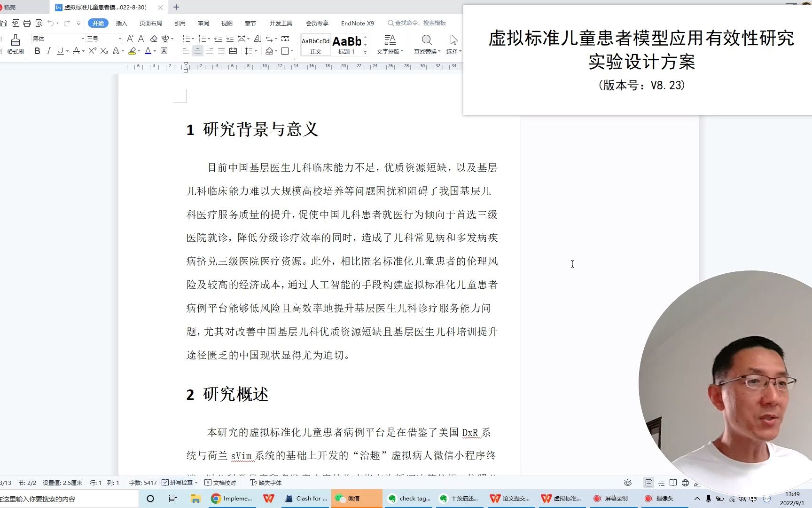
Task: Justify the paragraph text
Action: point(221,51)
